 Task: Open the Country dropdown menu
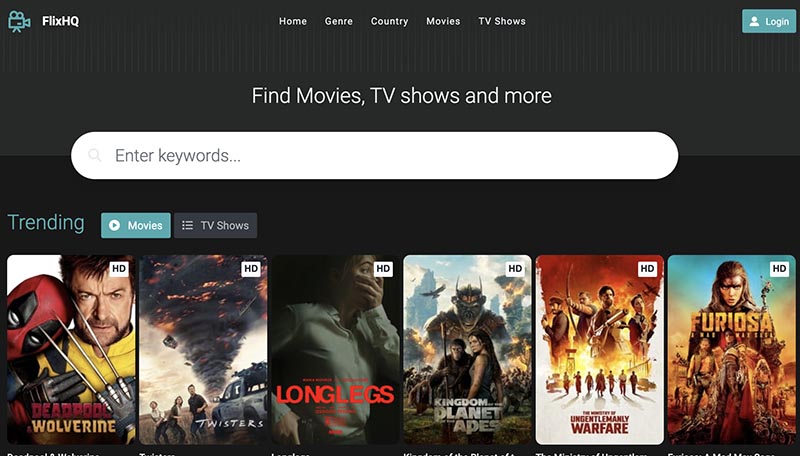pos(389,21)
